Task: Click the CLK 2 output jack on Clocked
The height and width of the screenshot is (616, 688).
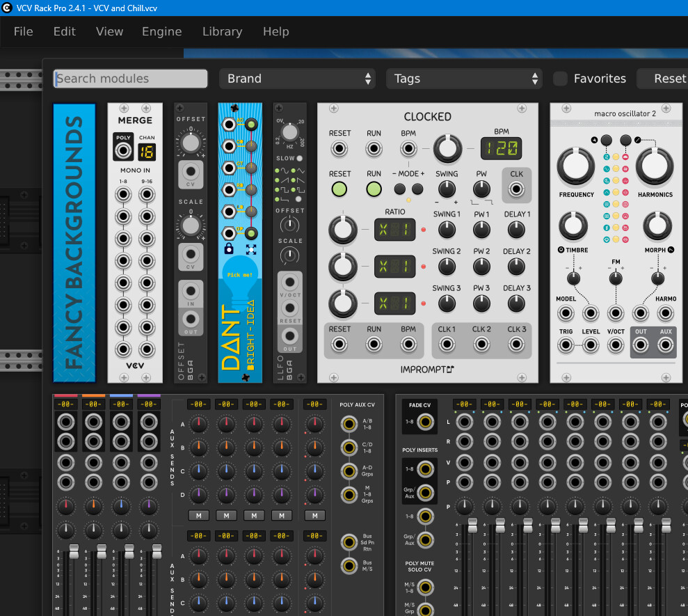Action: [481, 345]
